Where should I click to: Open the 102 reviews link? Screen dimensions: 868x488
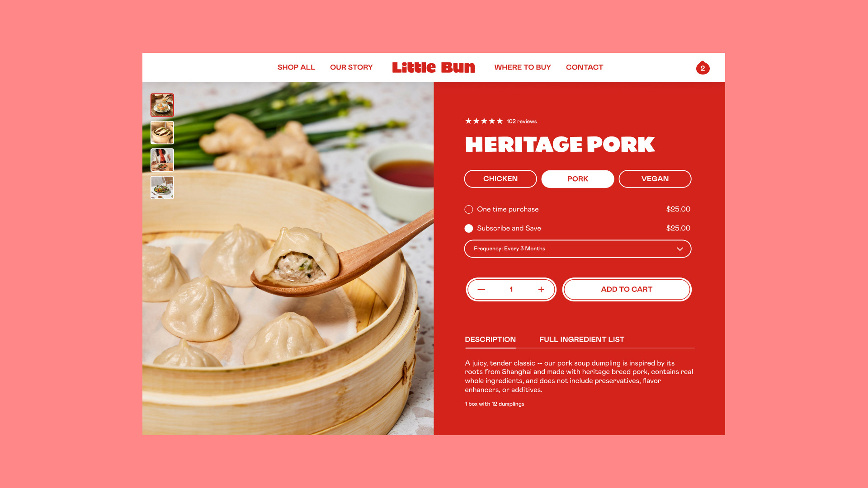click(x=522, y=122)
